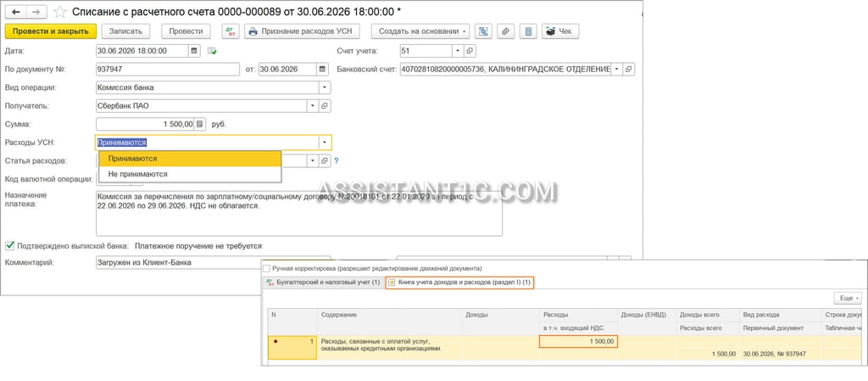The image size is (868, 381).
Task: Open the Статья расходов item form
Action: pyautogui.click(x=325, y=160)
